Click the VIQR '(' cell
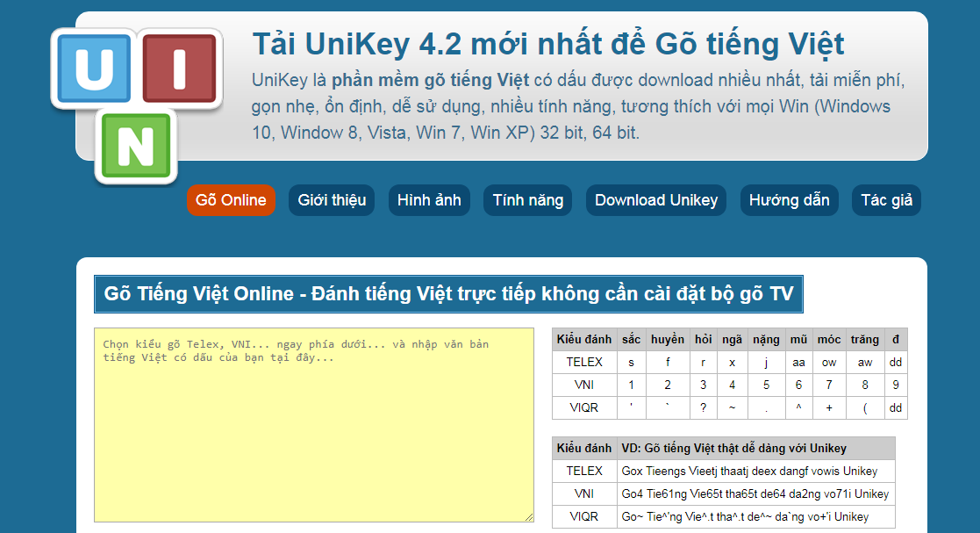Screen dimensions: 980x533 (x=865, y=408)
